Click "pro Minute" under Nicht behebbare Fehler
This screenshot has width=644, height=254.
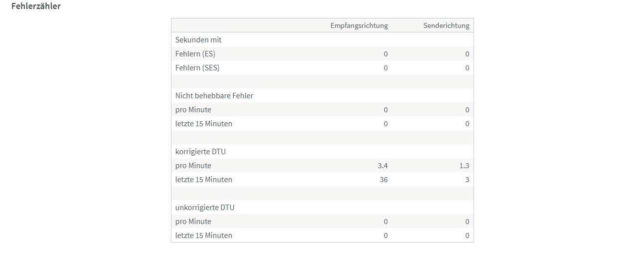click(x=193, y=109)
